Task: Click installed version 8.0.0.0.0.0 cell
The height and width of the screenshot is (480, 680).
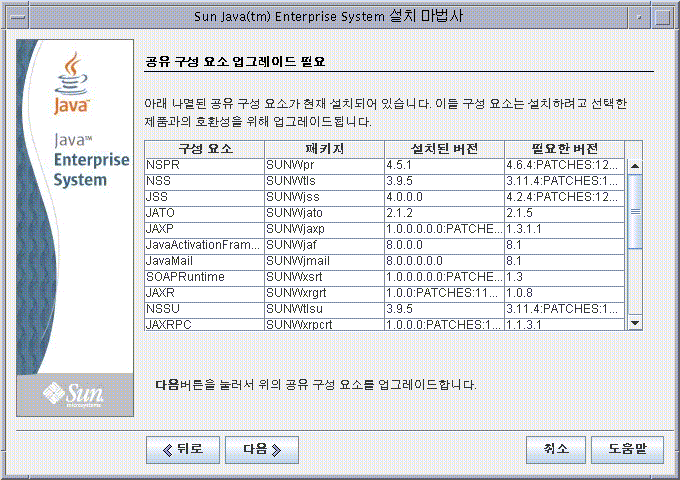Action: (x=445, y=261)
